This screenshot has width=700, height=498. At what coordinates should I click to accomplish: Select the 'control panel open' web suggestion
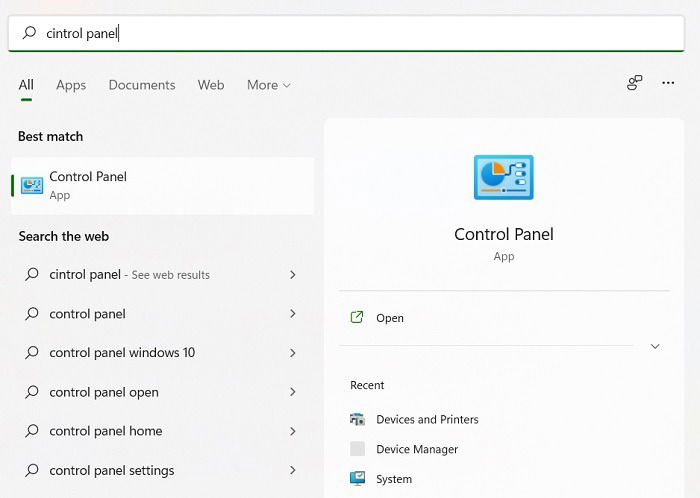pyautogui.click(x=162, y=392)
